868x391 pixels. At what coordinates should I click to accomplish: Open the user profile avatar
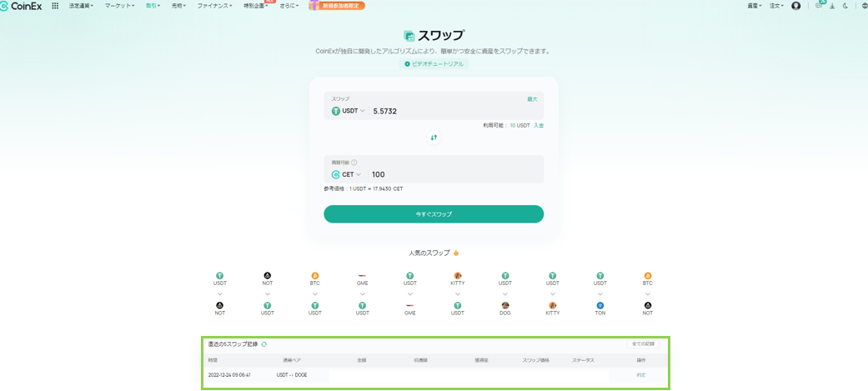click(795, 6)
